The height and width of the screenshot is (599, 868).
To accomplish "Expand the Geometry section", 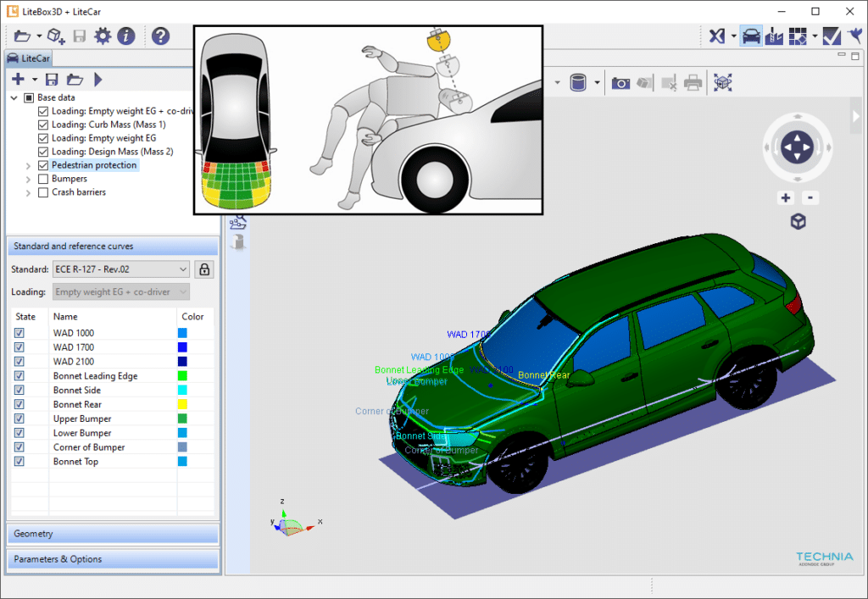I will pos(113,534).
